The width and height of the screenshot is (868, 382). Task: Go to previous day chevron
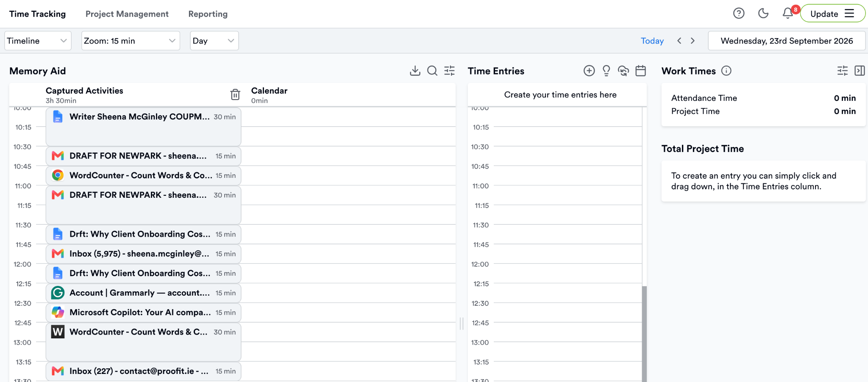679,41
